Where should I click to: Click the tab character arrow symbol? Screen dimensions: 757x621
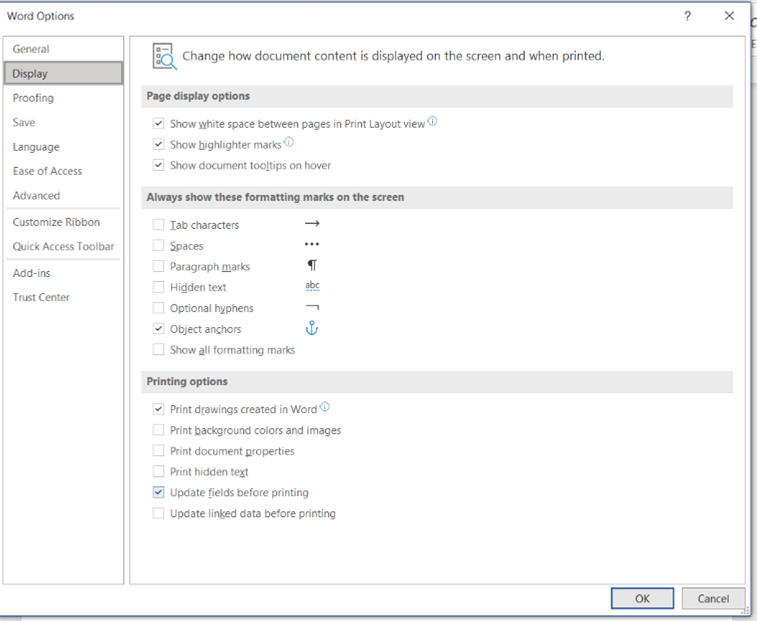pos(312,224)
